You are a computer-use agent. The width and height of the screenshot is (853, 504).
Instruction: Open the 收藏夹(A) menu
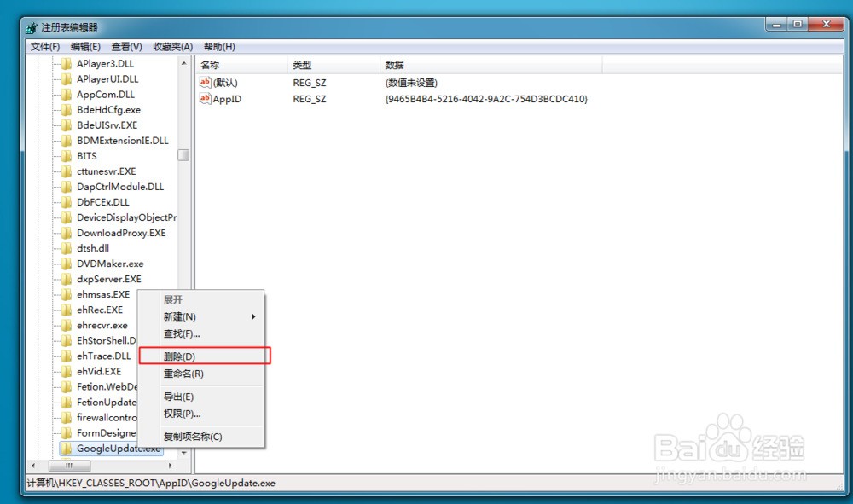[x=173, y=47]
